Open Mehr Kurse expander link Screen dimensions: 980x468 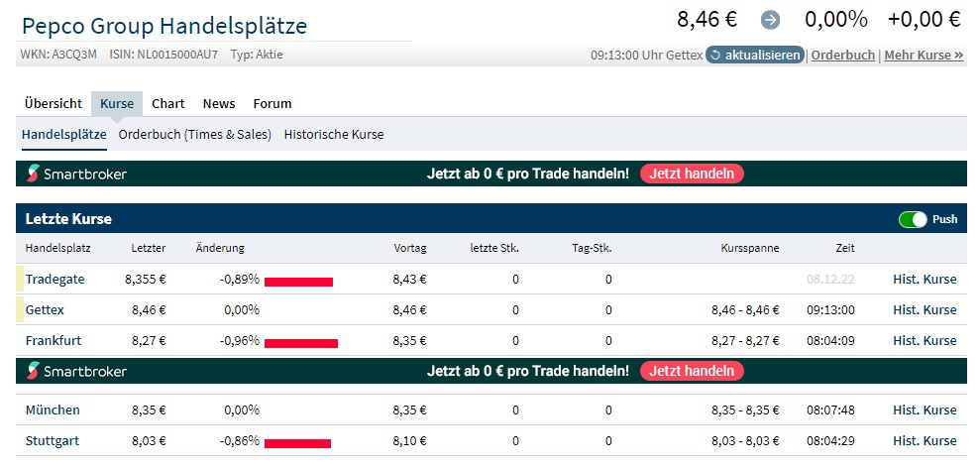tap(924, 56)
